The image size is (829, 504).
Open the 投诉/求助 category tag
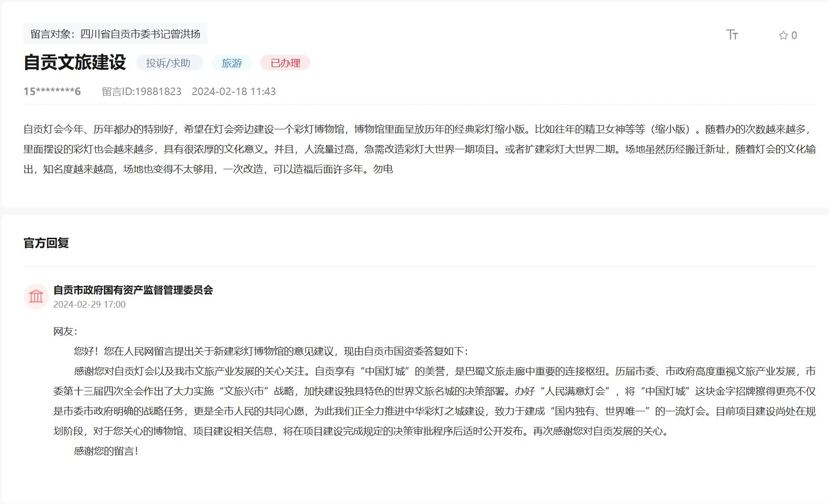tap(169, 63)
